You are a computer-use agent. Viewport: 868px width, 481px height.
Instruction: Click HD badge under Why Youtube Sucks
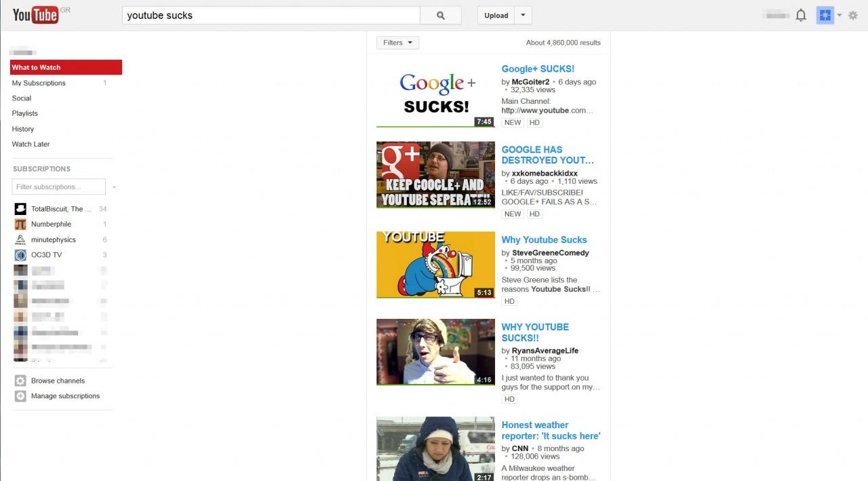(x=509, y=301)
